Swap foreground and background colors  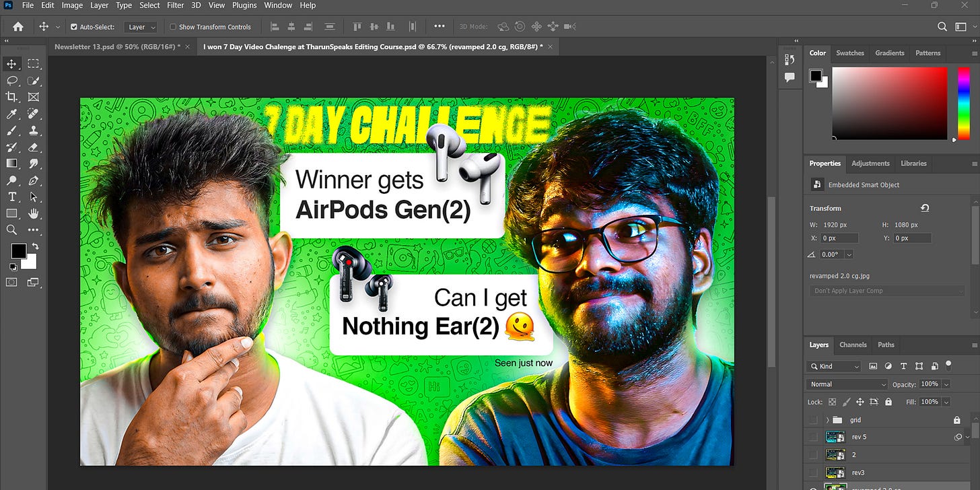pyautogui.click(x=35, y=247)
